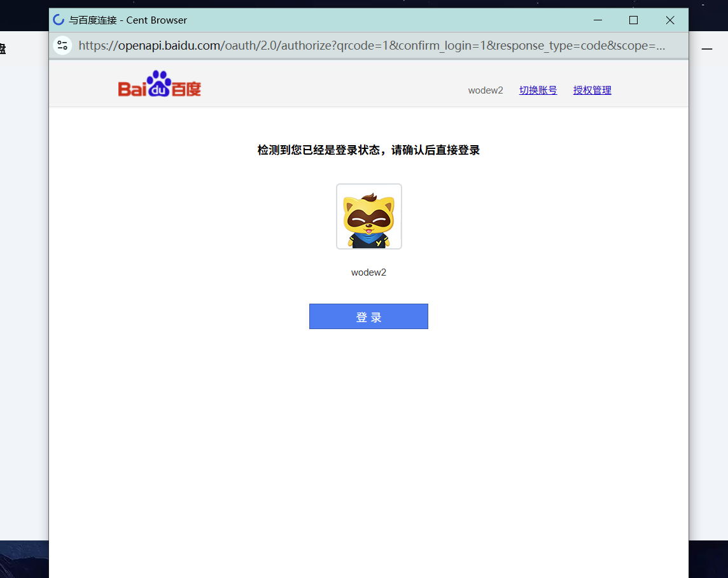Screen dimensions: 728x578
Task: Click the loading spinner icon in title bar
Action: [59, 20]
